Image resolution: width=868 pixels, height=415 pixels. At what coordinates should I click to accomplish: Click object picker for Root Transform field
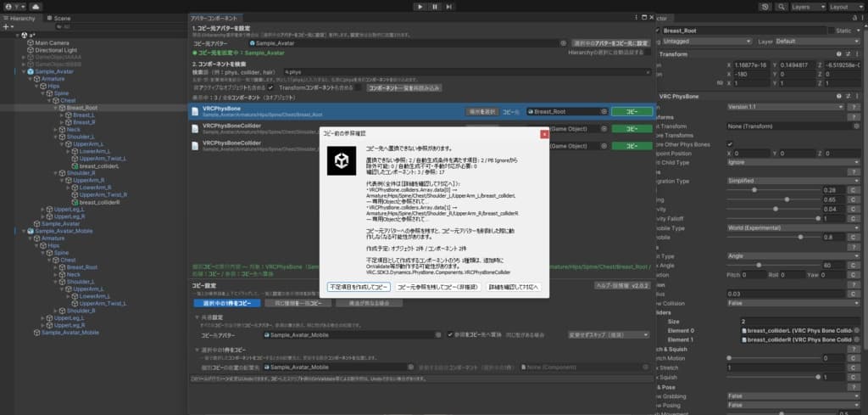[x=856, y=126]
